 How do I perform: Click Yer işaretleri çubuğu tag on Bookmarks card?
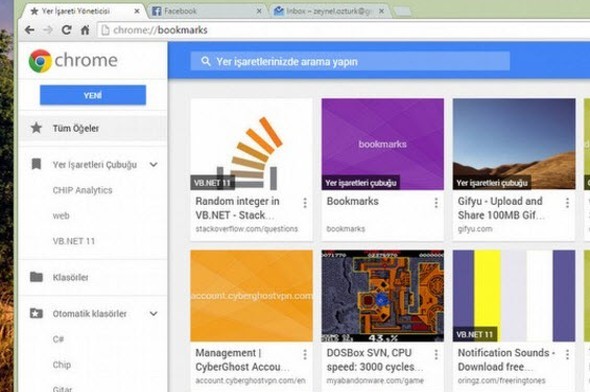[360, 183]
